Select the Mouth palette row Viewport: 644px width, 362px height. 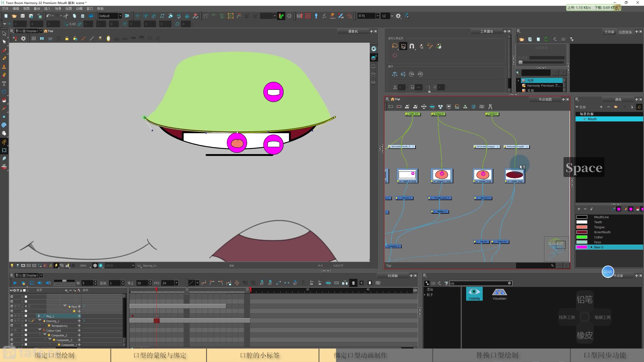pos(609,119)
